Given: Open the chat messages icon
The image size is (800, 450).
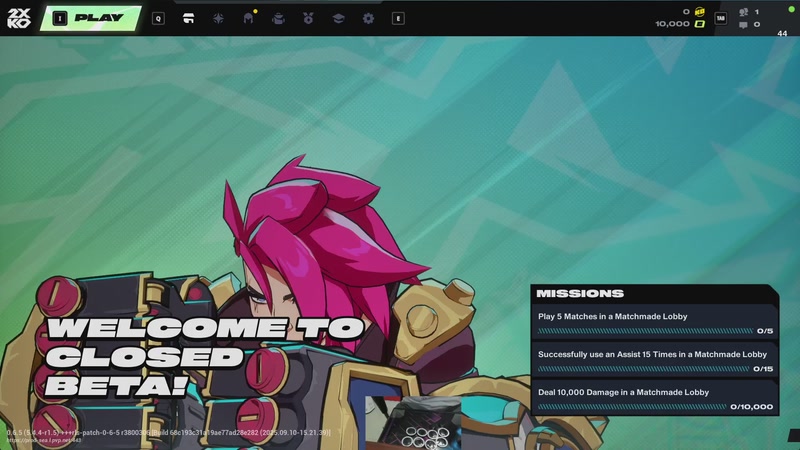Looking at the screenshot, I should [x=743, y=24].
